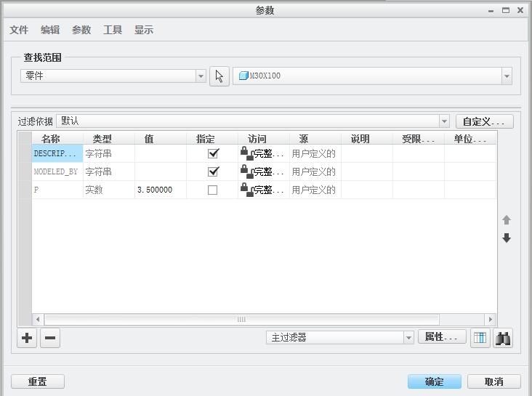Viewport: 532px width, 396px height.
Task: Open the 零件 scope dropdown
Action: click(201, 76)
